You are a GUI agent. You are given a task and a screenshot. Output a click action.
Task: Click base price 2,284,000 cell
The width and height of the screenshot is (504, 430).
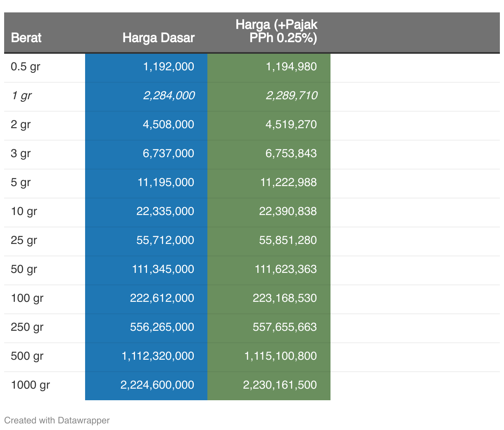[169, 96]
